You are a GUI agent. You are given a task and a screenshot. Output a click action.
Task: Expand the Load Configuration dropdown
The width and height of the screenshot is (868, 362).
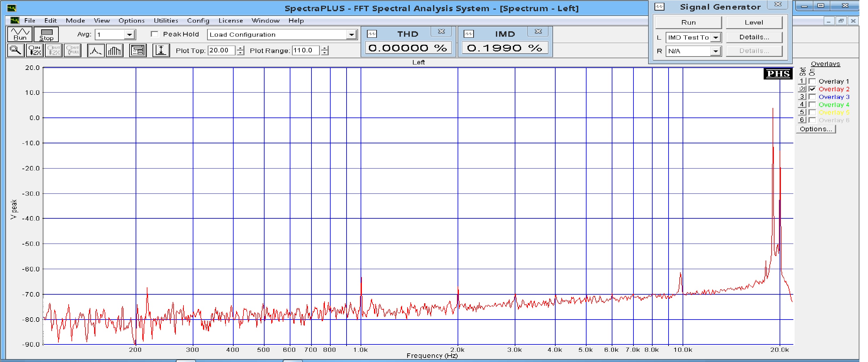coord(351,35)
